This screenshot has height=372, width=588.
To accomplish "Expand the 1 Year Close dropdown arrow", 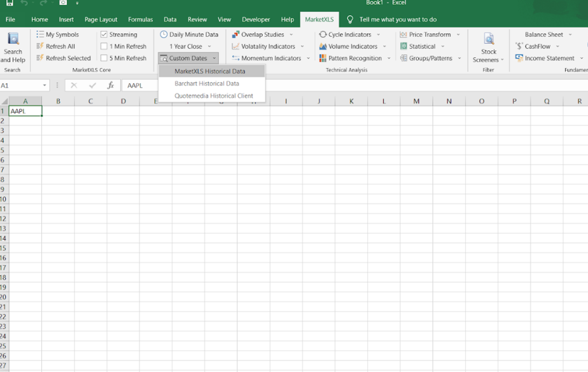I will click(x=209, y=46).
